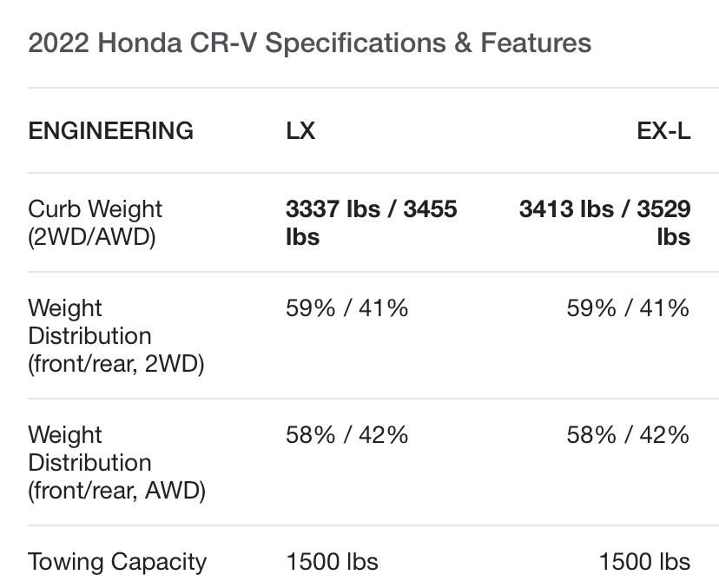Click the LX AWD curb weight 3455
The width and height of the screenshot is (719, 588).
[x=430, y=209]
